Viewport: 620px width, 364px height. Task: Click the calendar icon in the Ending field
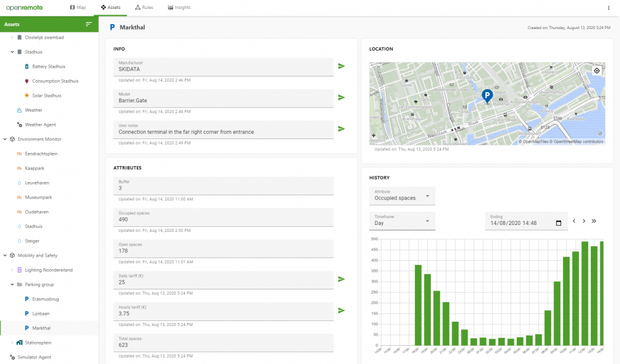click(x=557, y=222)
